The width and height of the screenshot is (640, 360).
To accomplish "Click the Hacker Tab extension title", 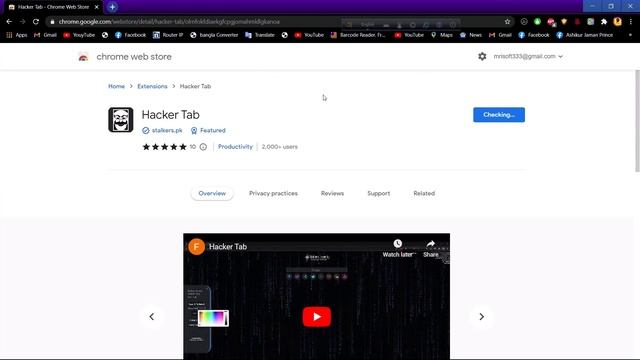I will [171, 115].
